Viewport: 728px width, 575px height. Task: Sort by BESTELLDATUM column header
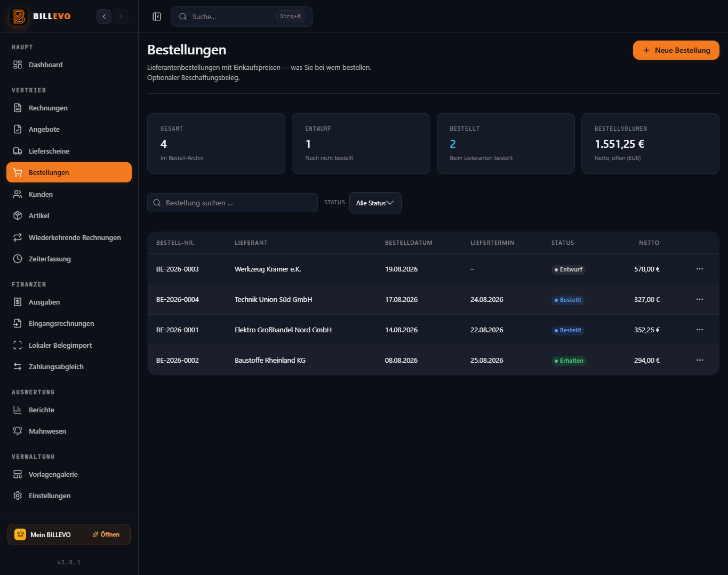click(409, 243)
